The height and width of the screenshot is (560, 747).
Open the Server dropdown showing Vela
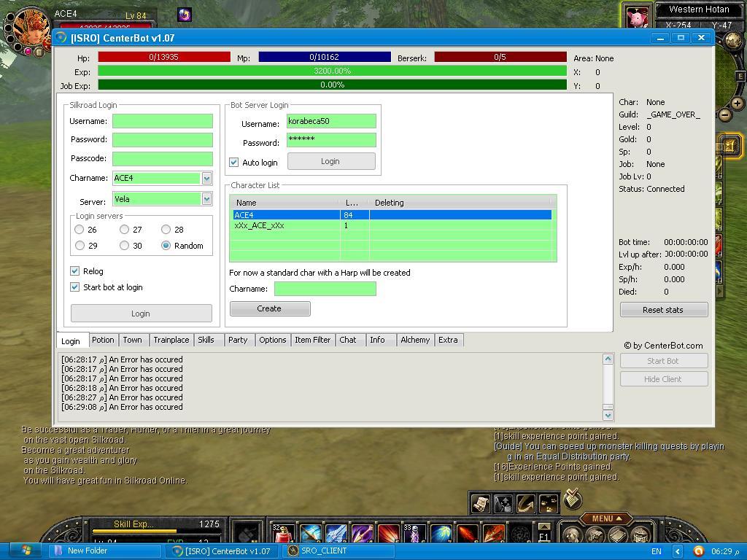(x=206, y=198)
